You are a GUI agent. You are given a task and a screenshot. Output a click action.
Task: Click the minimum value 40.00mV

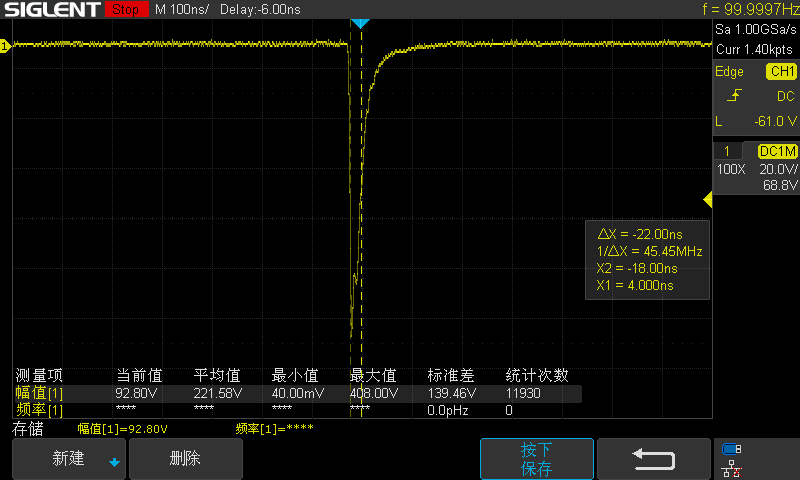coord(297,393)
